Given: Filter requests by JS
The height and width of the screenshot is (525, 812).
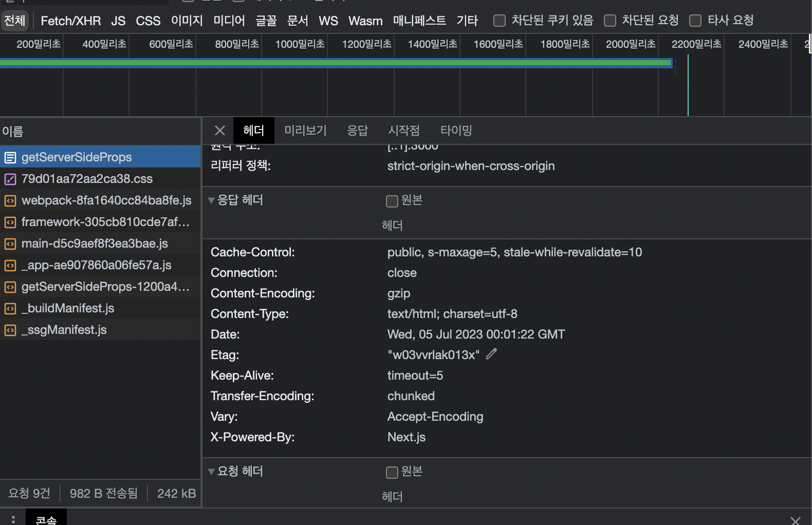Looking at the screenshot, I should [x=118, y=21].
